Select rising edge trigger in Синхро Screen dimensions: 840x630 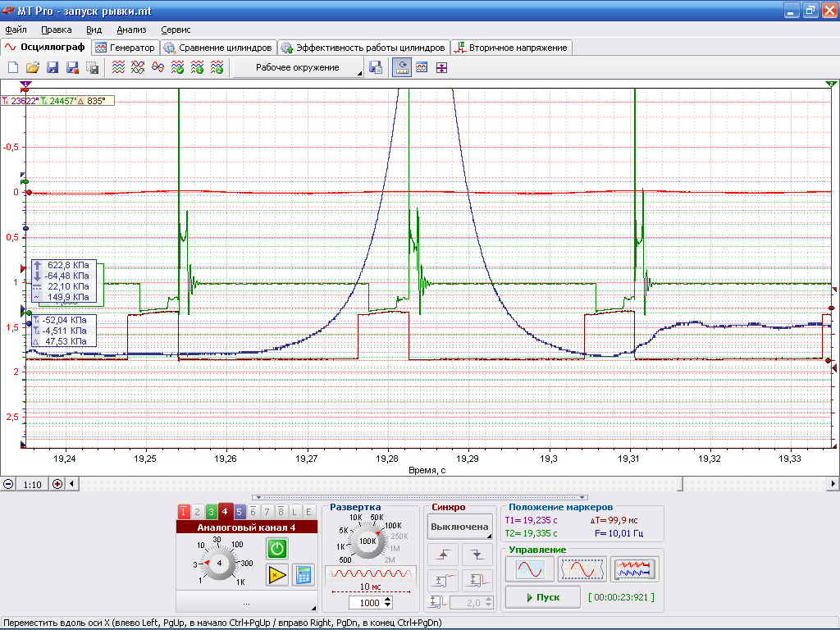click(443, 555)
